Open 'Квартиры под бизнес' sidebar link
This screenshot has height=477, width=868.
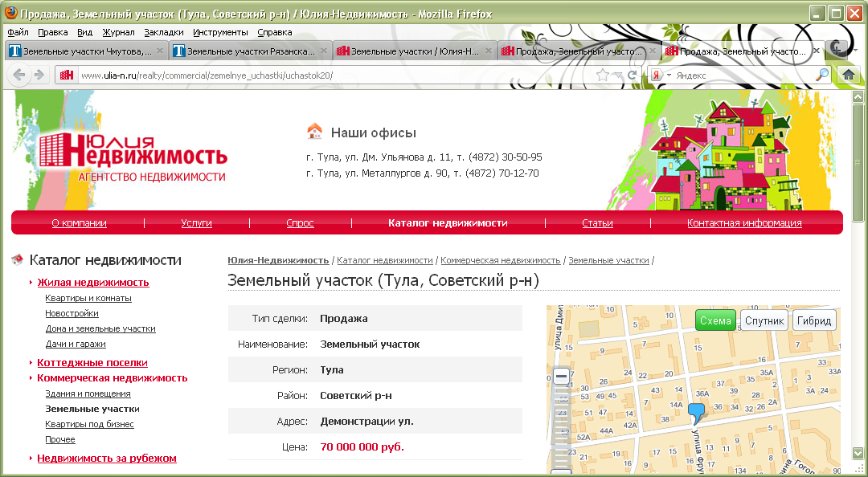coord(90,424)
